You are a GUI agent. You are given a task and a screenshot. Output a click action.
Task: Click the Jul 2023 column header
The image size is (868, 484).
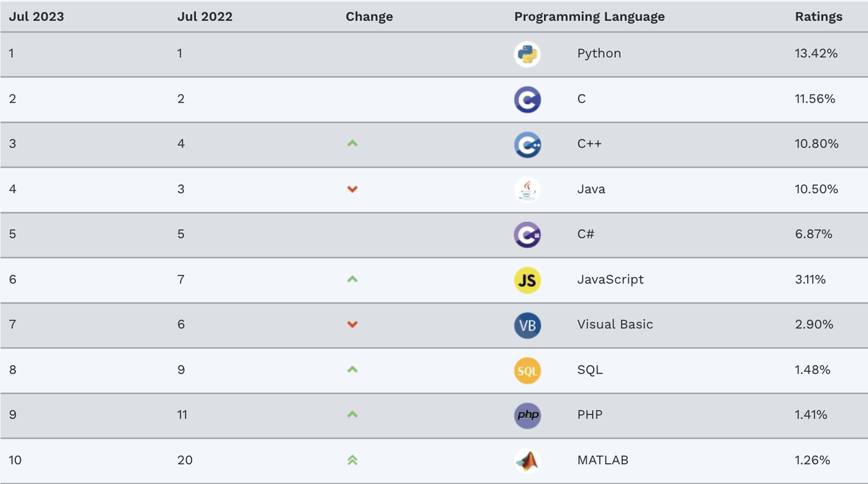click(36, 17)
